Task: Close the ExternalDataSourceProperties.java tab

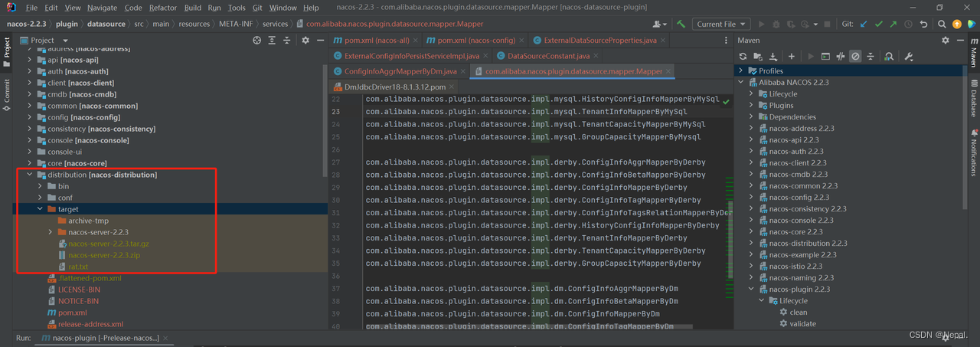Action: tap(662, 40)
